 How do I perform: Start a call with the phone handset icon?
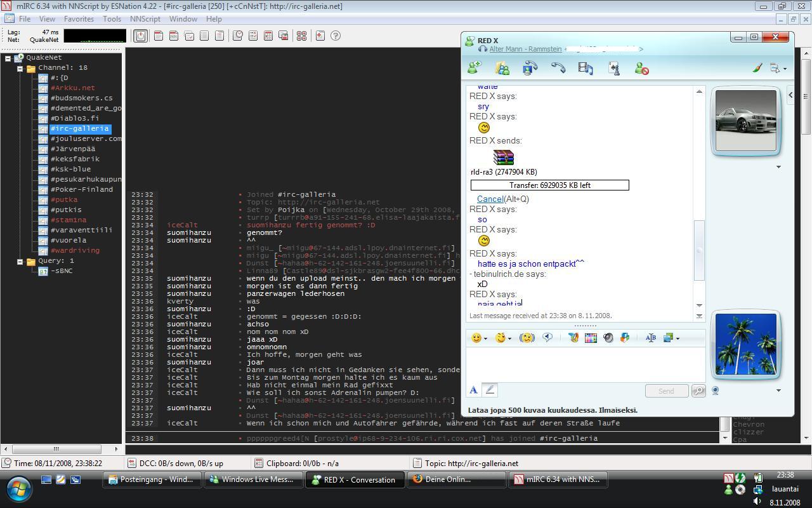[x=558, y=68]
